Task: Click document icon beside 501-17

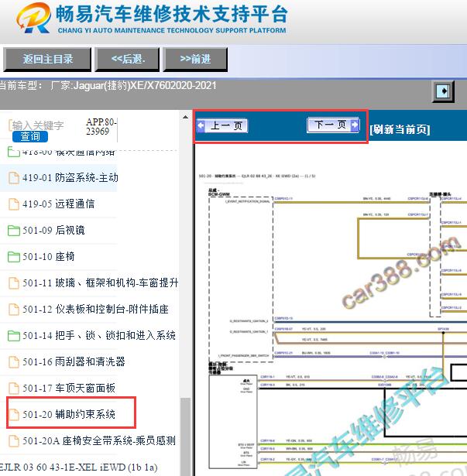Action: [x=13, y=389]
